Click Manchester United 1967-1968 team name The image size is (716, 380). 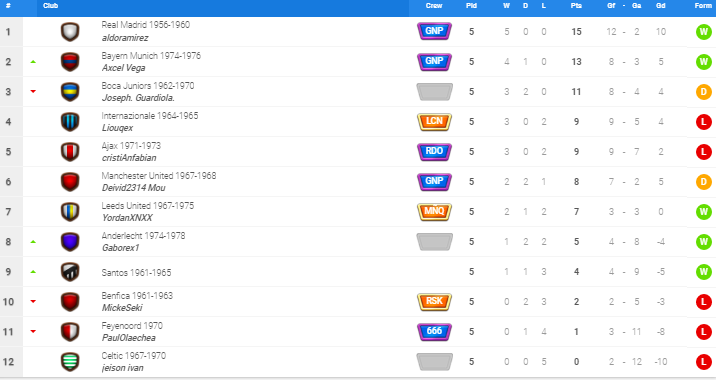click(159, 176)
